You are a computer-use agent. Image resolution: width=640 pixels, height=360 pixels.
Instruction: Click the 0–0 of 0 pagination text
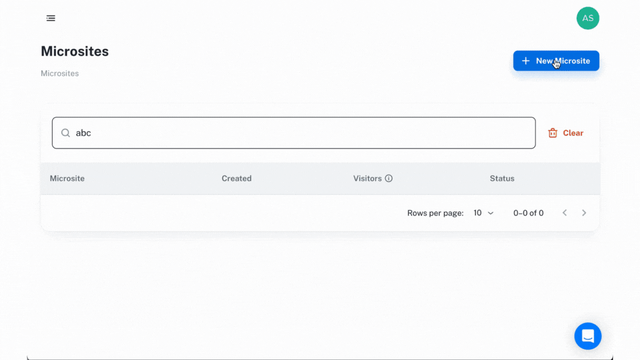528,213
